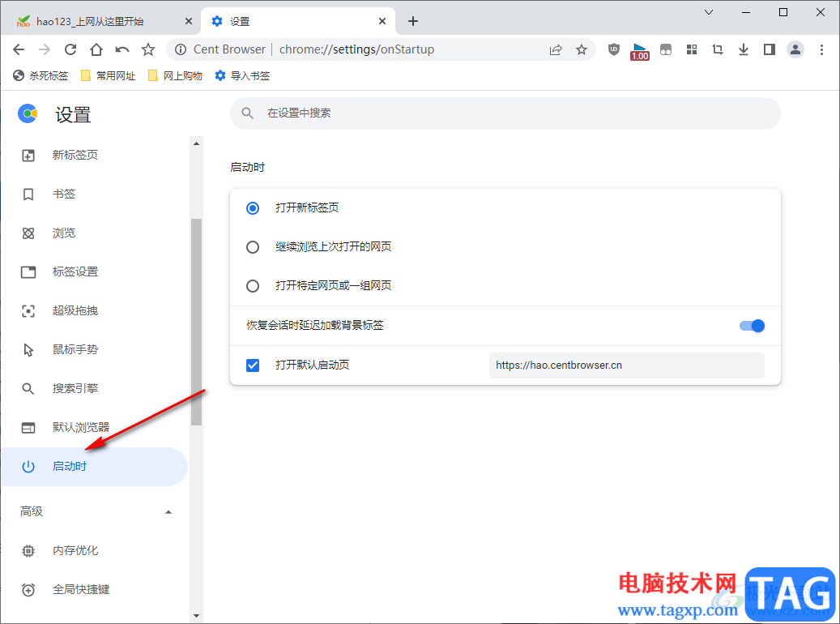Bookmark this page with address bar star
This screenshot has height=624, width=840.
(x=582, y=50)
